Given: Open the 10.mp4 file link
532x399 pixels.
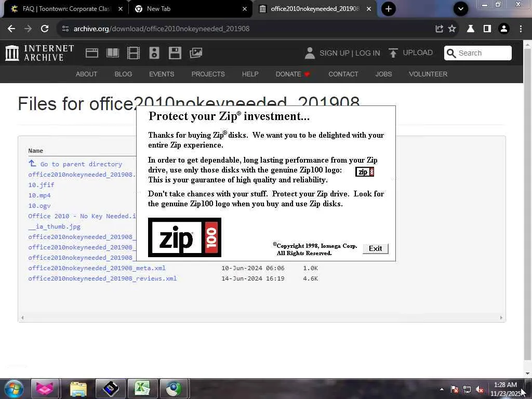Looking at the screenshot, I should click(39, 195).
